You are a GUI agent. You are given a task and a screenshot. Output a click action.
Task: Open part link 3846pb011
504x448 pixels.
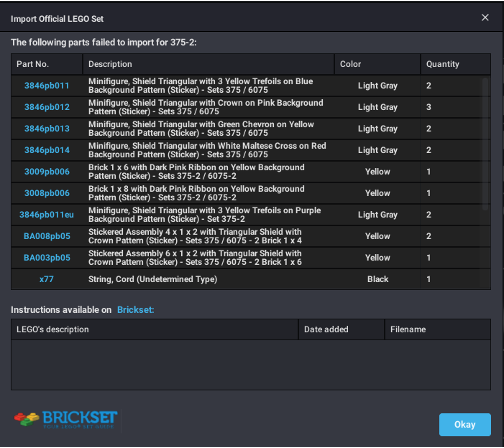(x=47, y=86)
